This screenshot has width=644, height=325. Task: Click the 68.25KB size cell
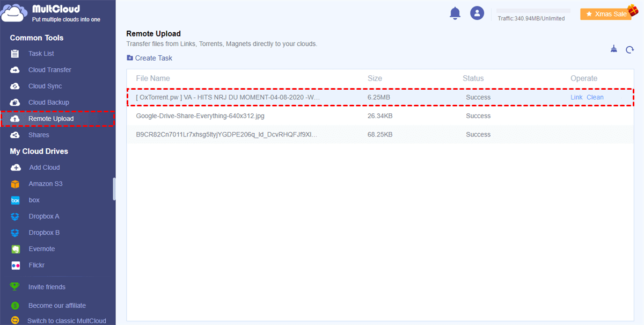coord(380,134)
